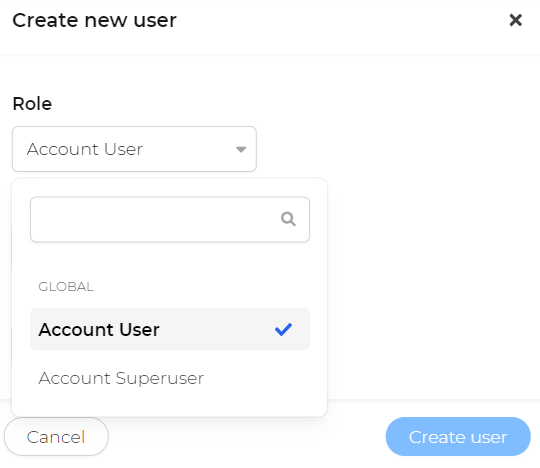Collapse the Role dropdown showing Account User

[x=134, y=149]
